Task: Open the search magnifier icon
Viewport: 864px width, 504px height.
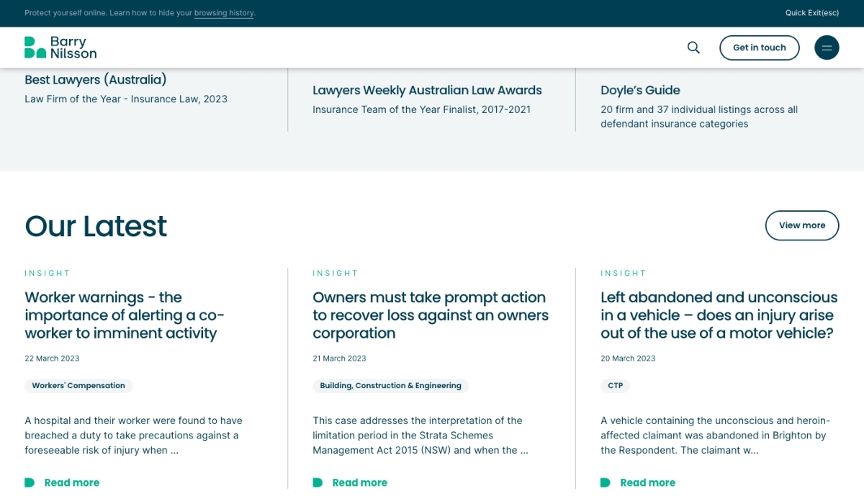Action: pyautogui.click(x=693, y=48)
